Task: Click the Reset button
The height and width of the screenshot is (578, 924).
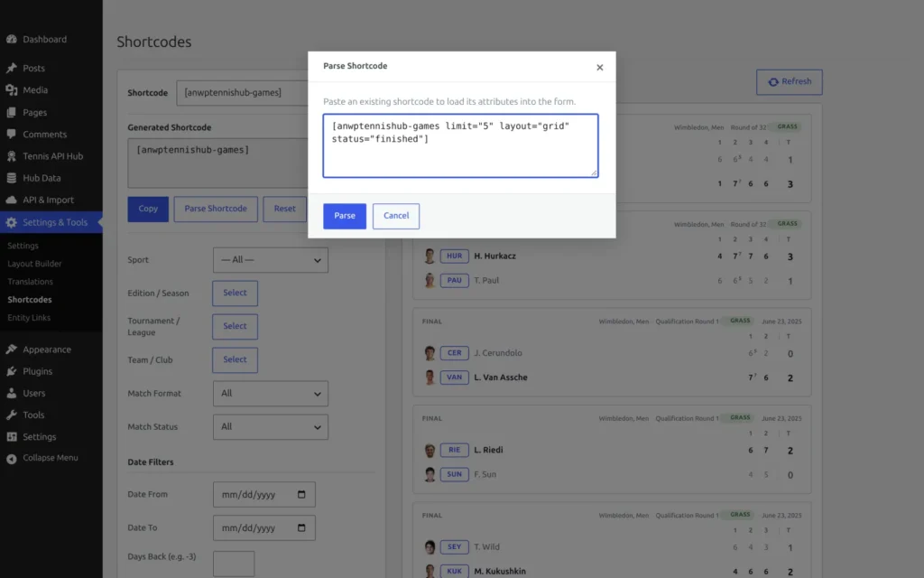Action: [x=284, y=209]
